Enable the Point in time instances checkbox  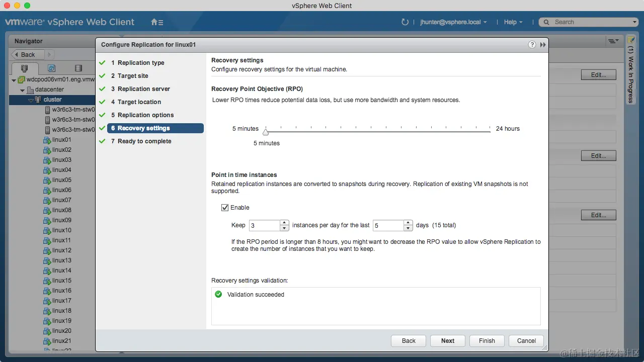pos(225,207)
